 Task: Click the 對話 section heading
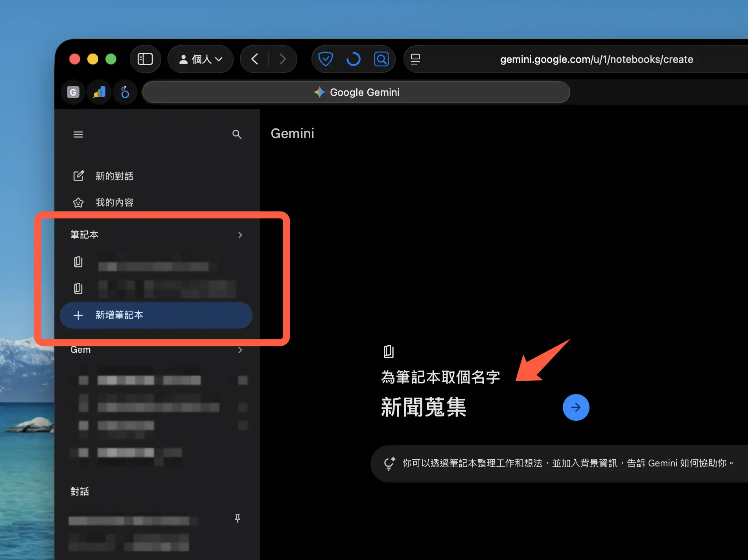click(79, 492)
